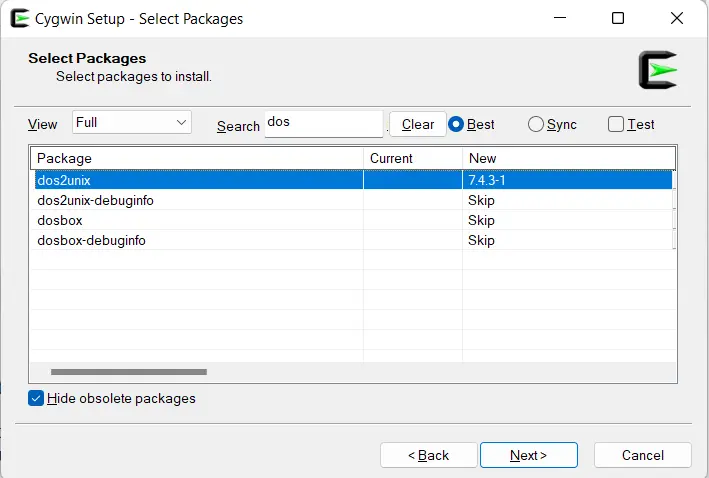This screenshot has height=478, width=709.
Task: Click the Current column header
Action: click(413, 158)
